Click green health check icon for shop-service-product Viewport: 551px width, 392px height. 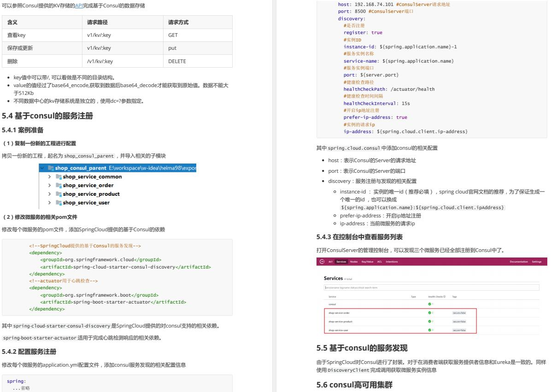429,322
